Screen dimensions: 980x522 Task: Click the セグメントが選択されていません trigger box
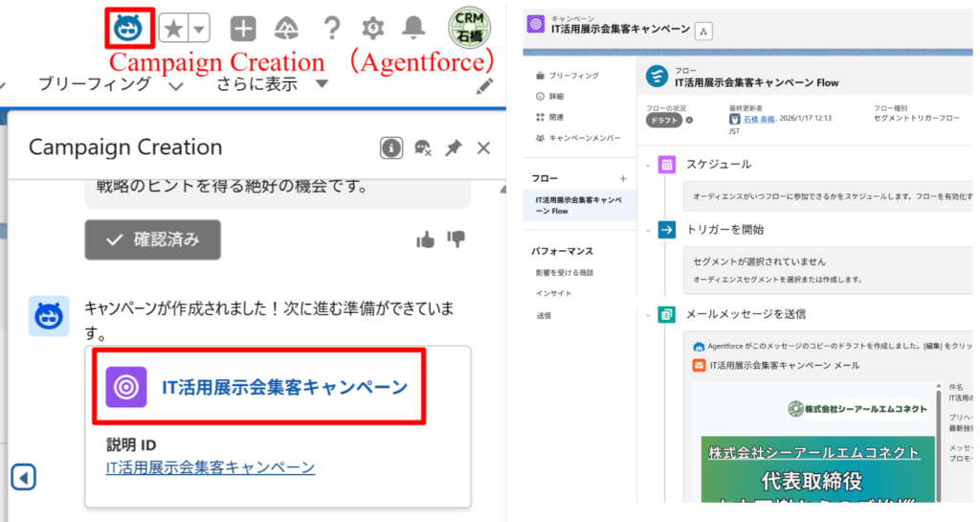[x=828, y=270]
